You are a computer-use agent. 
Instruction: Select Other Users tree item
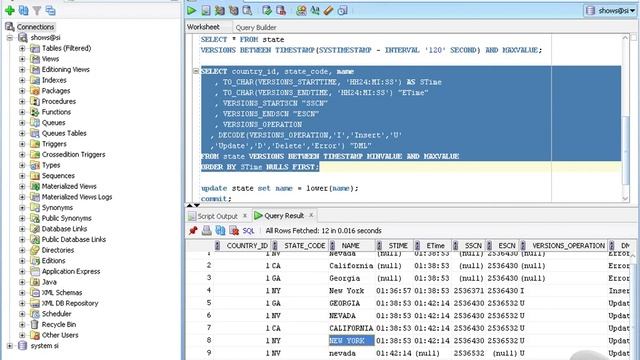(x=60, y=335)
